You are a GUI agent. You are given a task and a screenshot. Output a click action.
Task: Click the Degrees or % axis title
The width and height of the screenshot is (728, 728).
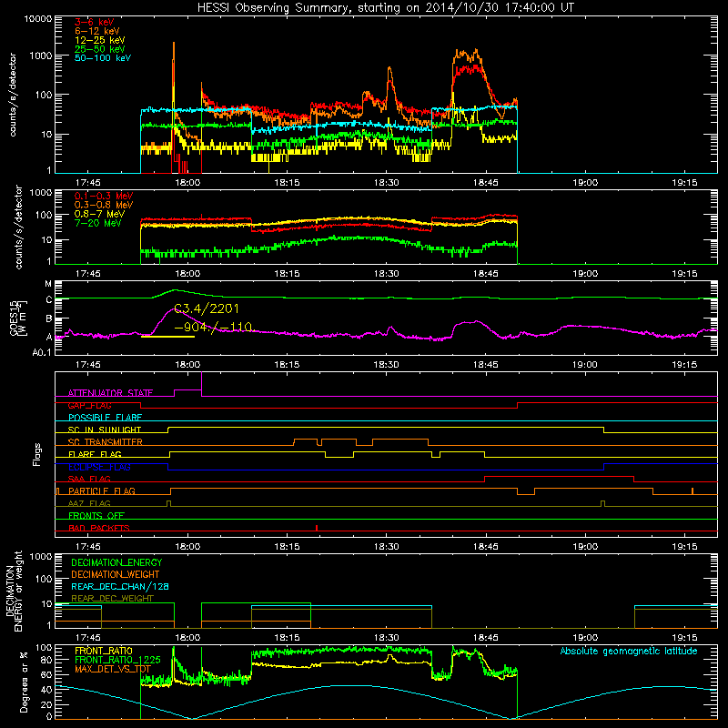24,682
